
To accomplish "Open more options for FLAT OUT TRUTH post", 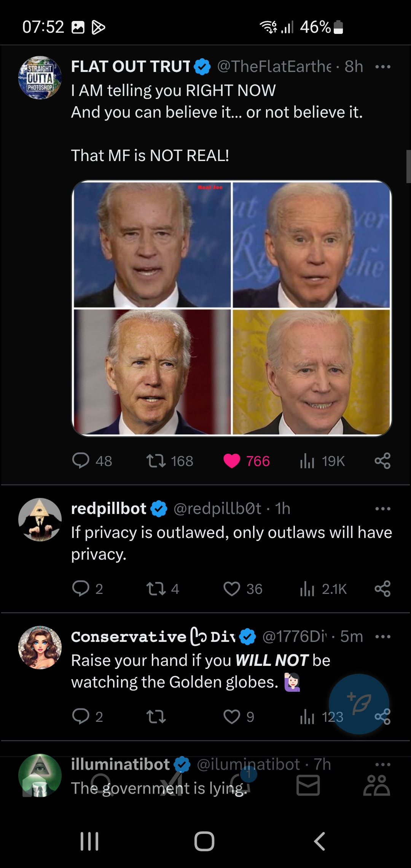I will 382,67.
